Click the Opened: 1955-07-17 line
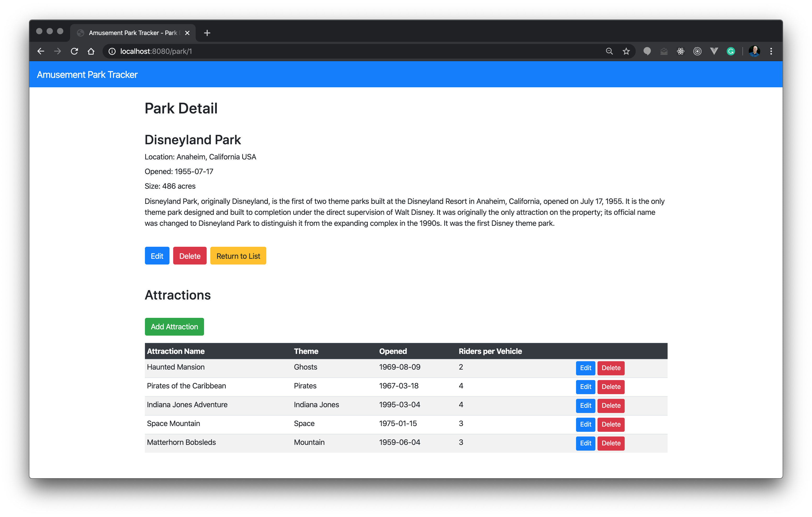The image size is (812, 517). [x=179, y=171]
